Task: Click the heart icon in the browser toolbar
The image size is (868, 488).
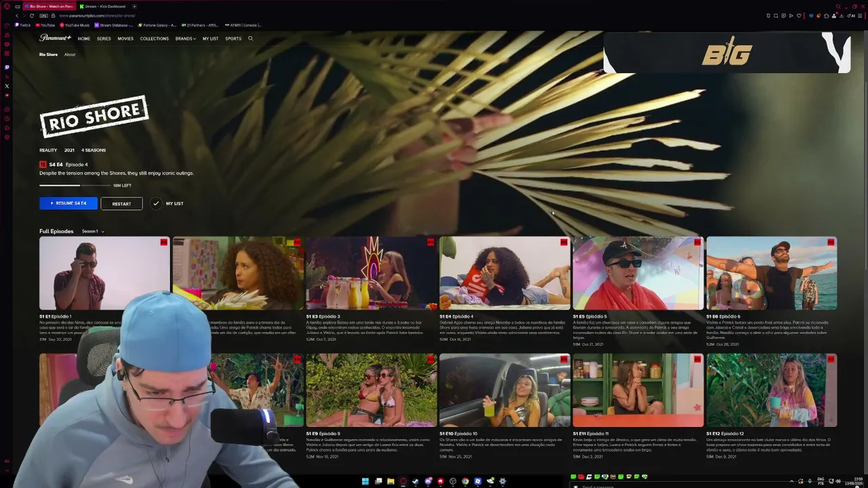Action: pos(799,16)
